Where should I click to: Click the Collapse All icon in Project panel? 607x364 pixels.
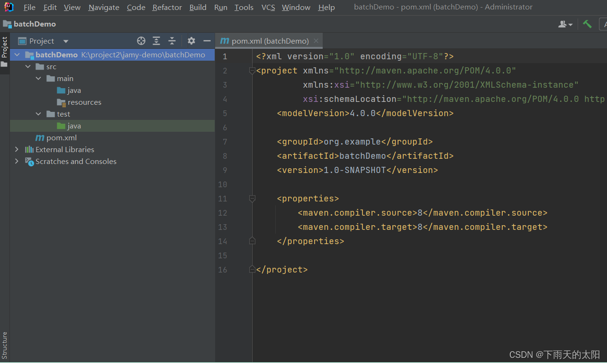point(172,41)
